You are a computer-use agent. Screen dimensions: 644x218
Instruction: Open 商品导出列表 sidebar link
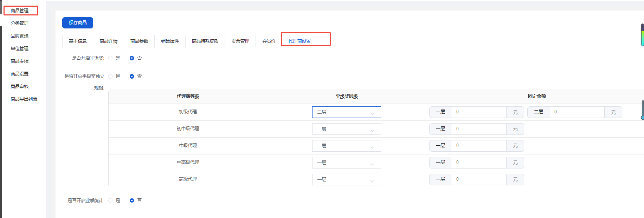(24, 99)
